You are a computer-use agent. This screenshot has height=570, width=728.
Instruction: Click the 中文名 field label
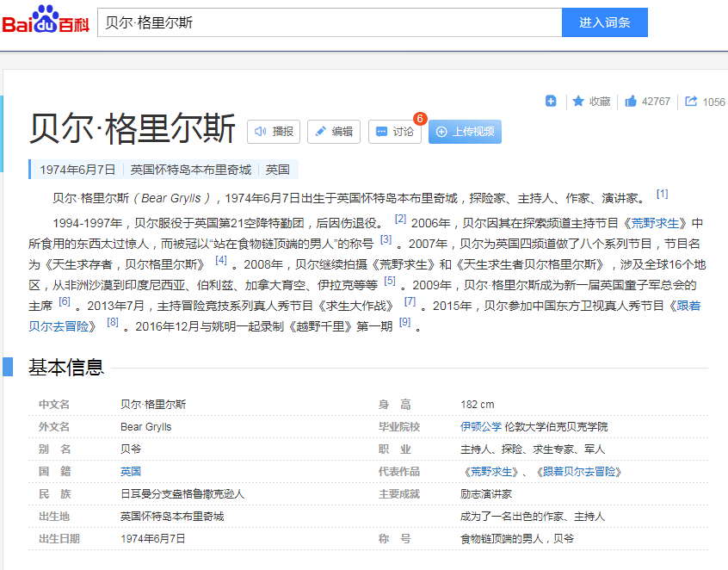click(54, 404)
